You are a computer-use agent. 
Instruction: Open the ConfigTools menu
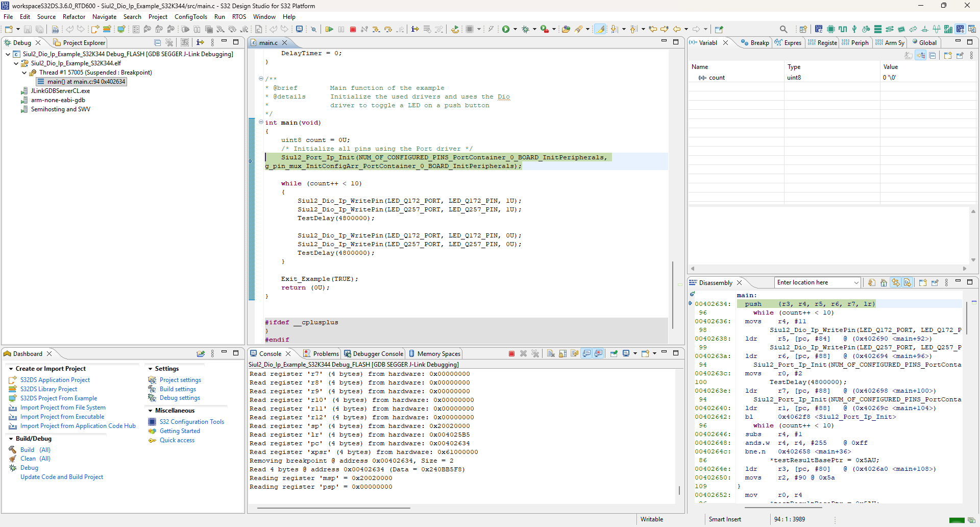coord(191,17)
